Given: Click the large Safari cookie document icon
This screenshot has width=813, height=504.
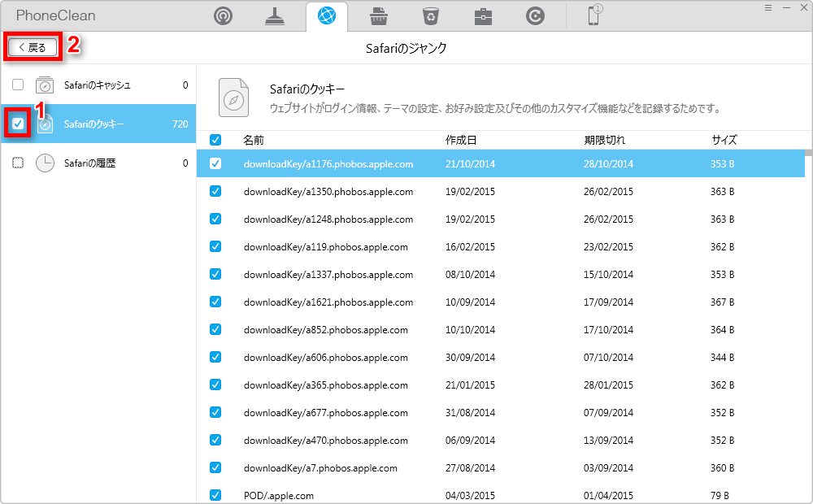Looking at the screenshot, I should pyautogui.click(x=233, y=98).
